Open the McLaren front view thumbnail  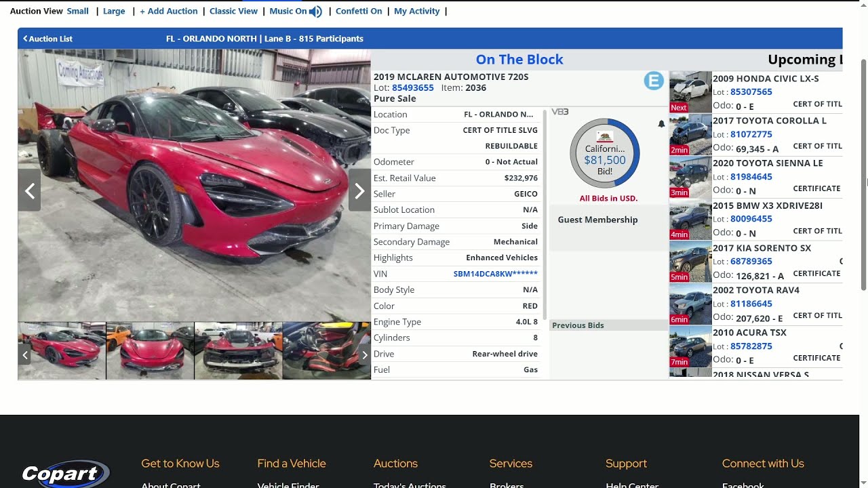tap(150, 350)
